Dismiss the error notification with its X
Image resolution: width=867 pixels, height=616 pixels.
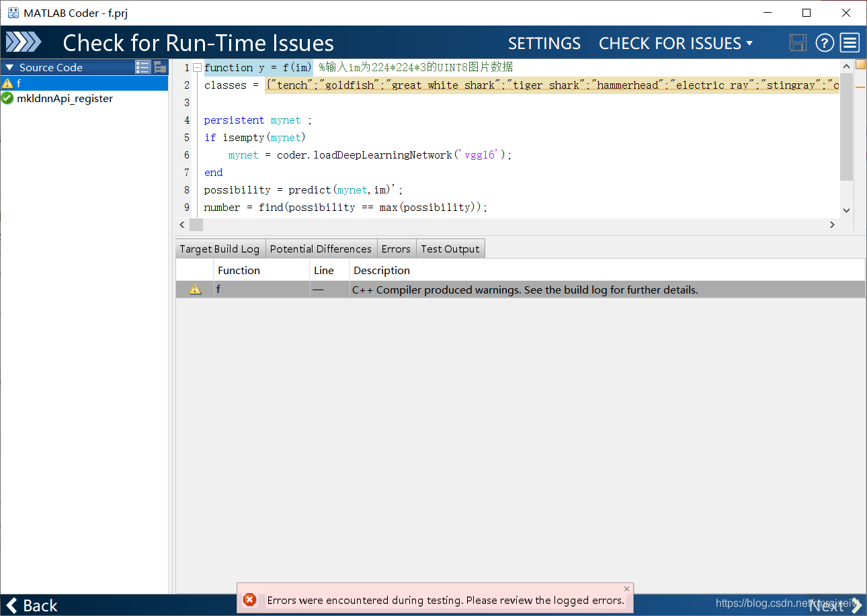626,589
